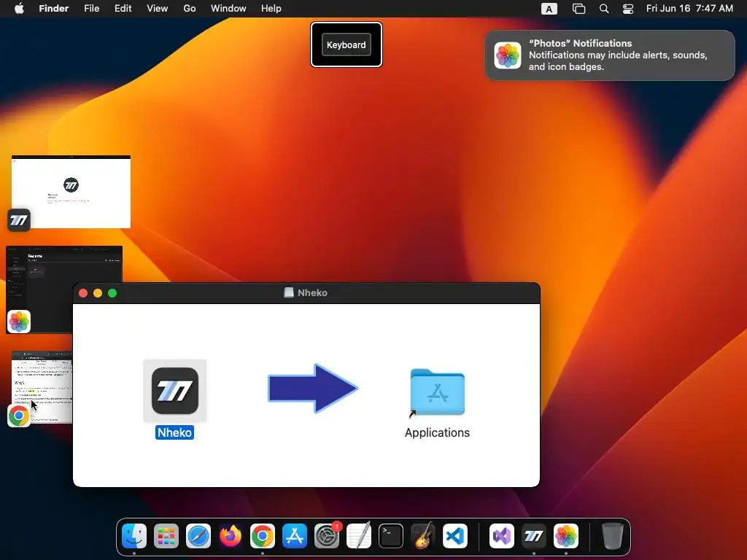This screenshot has height=560, width=747.
Task: Toggle Stage Manager icon in menu bar
Action: [578, 9]
